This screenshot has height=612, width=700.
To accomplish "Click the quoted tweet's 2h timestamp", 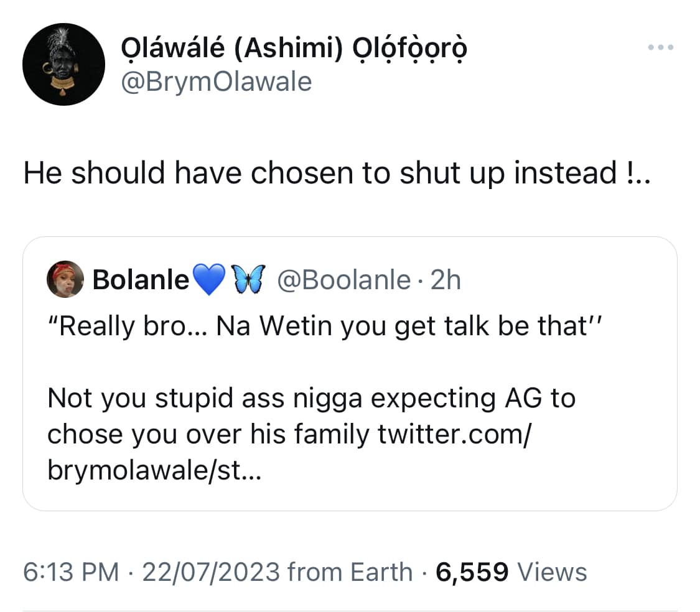I will click(x=446, y=280).
